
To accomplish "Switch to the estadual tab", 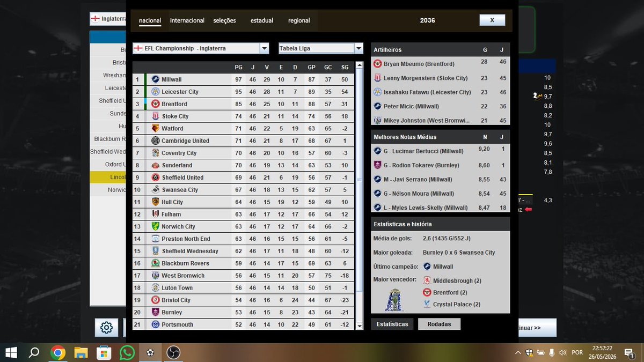I will (262, 20).
